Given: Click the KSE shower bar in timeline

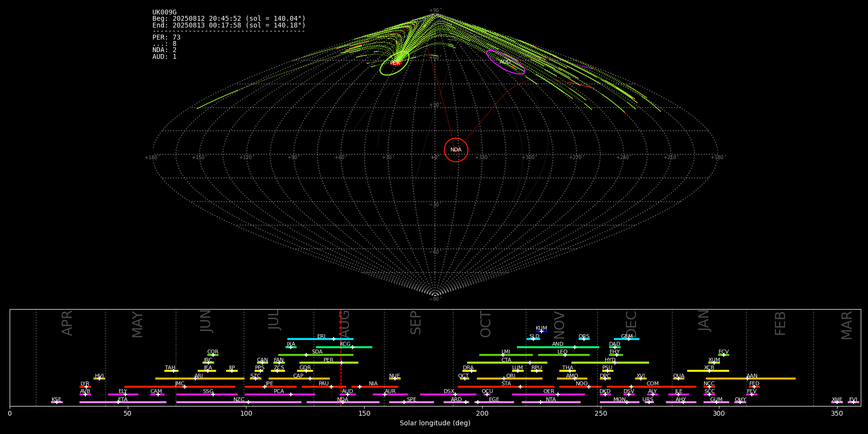Looking at the screenshot, I should pos(56,402).
